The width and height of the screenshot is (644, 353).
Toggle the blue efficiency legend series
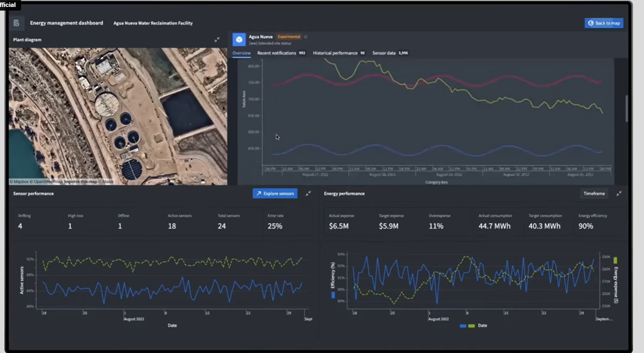pos(463,326)
